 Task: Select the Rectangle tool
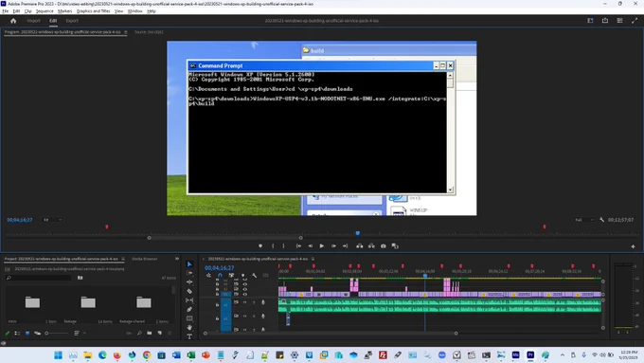[x=189, y=318]
